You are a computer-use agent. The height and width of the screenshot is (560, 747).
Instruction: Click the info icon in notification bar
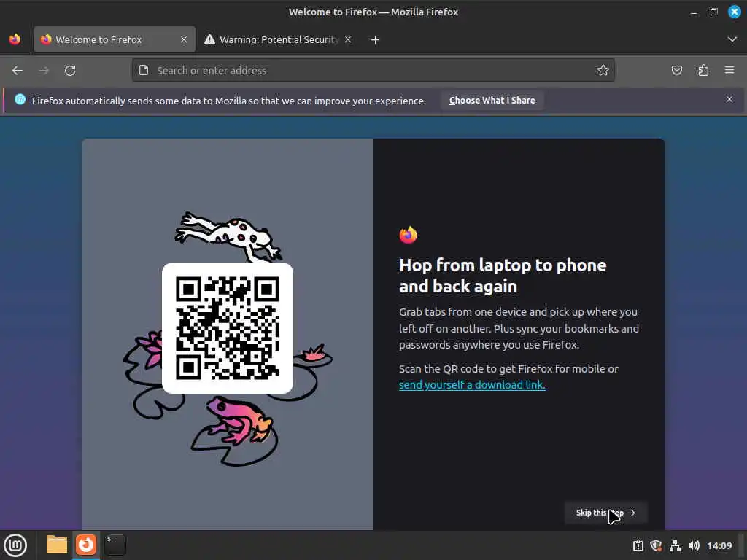(x=20, y=99)
